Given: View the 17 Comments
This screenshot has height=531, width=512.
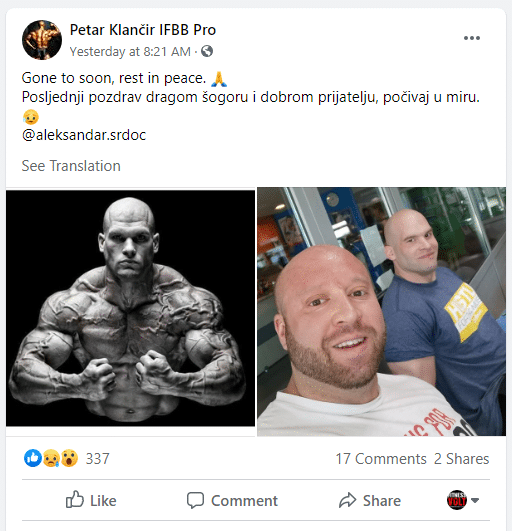Looking at the screenshot, I should (x=381, y=459).
